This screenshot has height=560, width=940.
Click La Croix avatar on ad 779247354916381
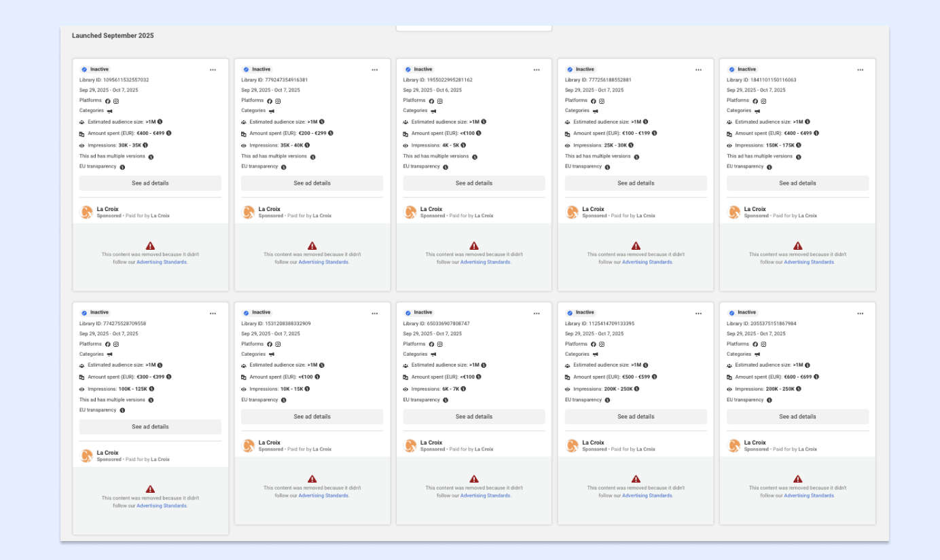(x=249, y=212)
